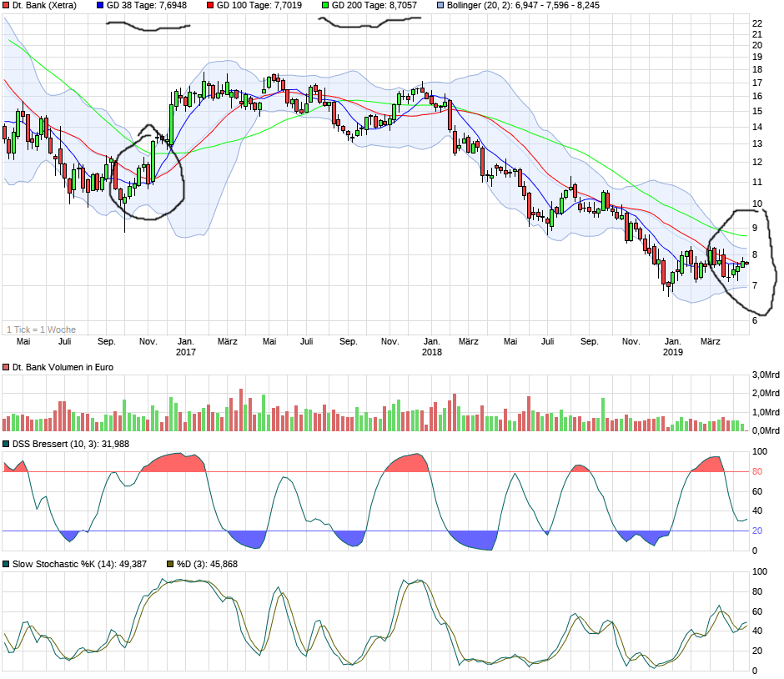Click the blue GD 38 Tage legend swatch
The image size is (784, 679).
click(x=100, y=6)
